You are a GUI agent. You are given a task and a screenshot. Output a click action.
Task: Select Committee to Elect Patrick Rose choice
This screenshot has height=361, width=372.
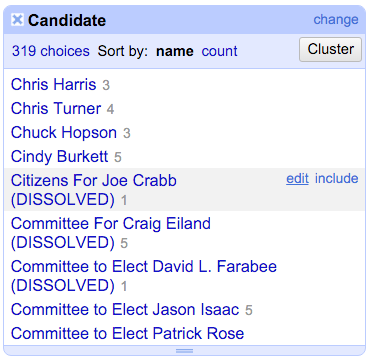(127, 333)
